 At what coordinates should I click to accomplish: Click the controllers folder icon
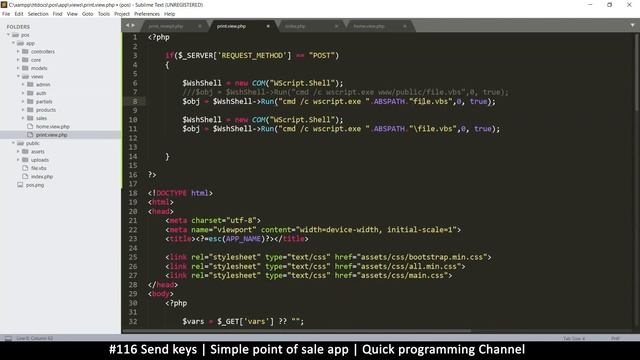click(x=25, y=51)
